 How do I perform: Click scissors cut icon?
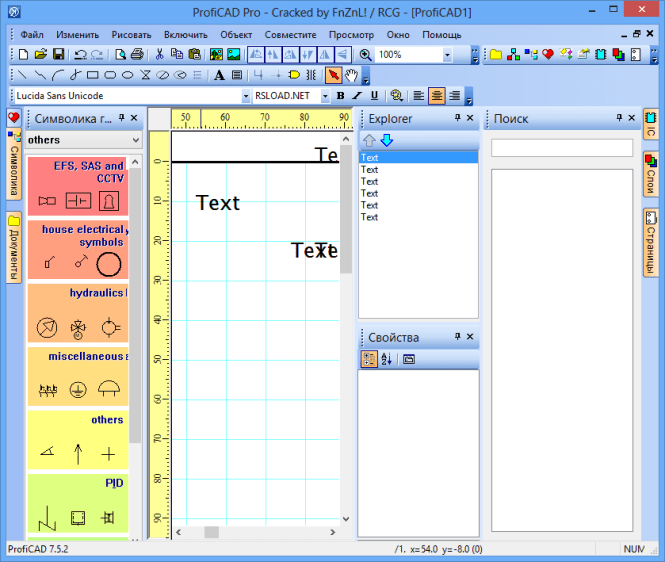tap(159, 54)
